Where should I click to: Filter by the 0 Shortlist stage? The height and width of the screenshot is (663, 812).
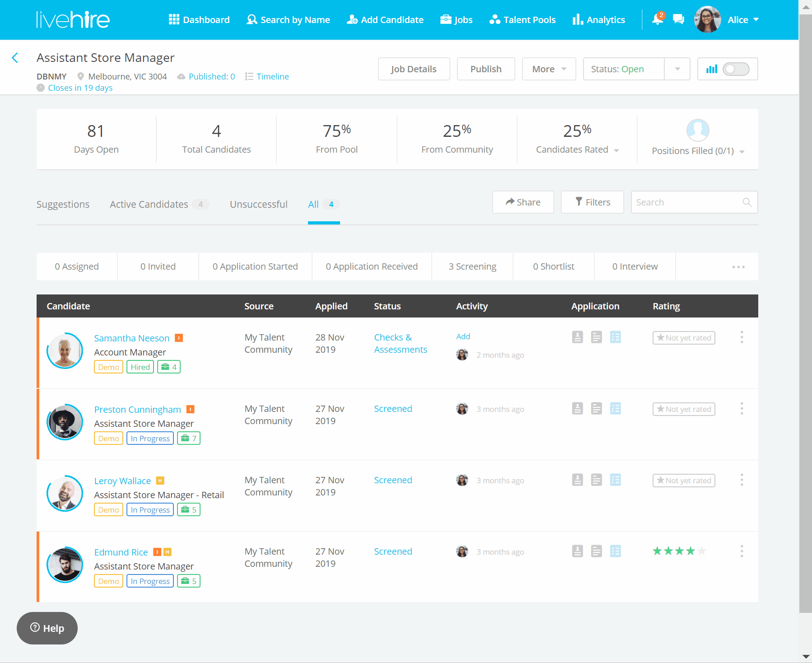tap(554, 266)
